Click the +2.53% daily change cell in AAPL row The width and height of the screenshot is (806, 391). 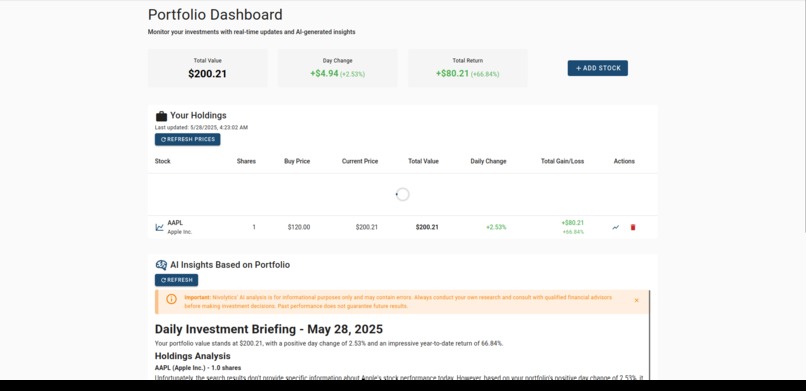(496, 227)
